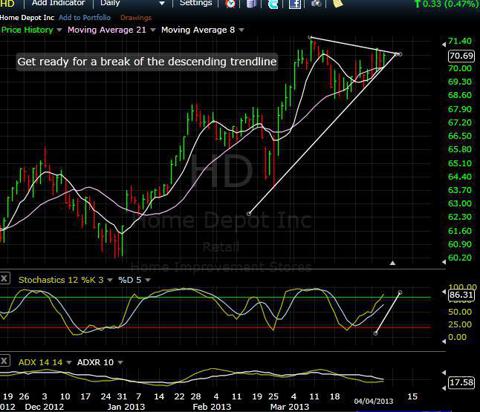Viewport: 480px width, 412px height.
Task: Click the descending trendline upper-left endpoint handle
Action: coord(310,37)
